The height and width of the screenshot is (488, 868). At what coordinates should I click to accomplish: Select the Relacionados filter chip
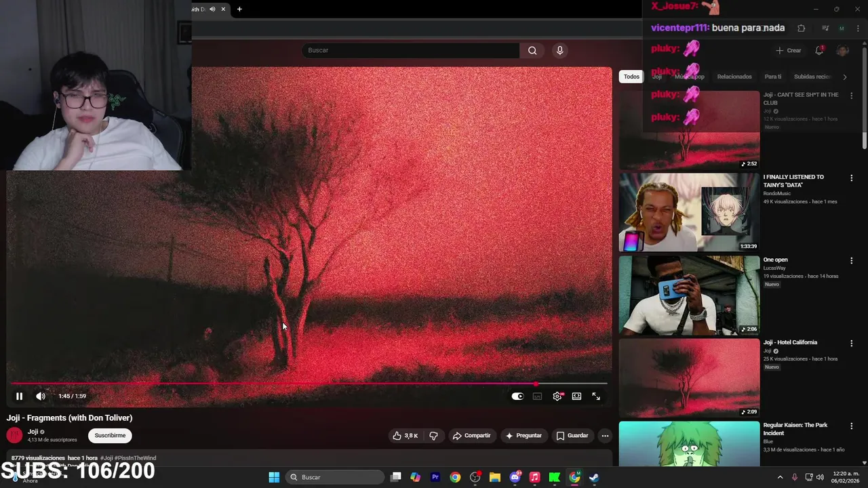pos(734,77)
